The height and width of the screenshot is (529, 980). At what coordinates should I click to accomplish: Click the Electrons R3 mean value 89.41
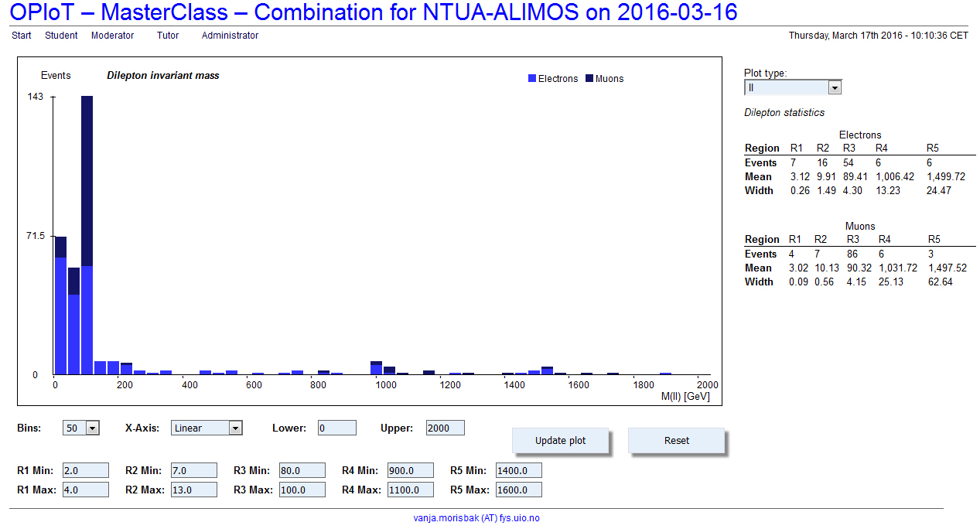(855, 177)
